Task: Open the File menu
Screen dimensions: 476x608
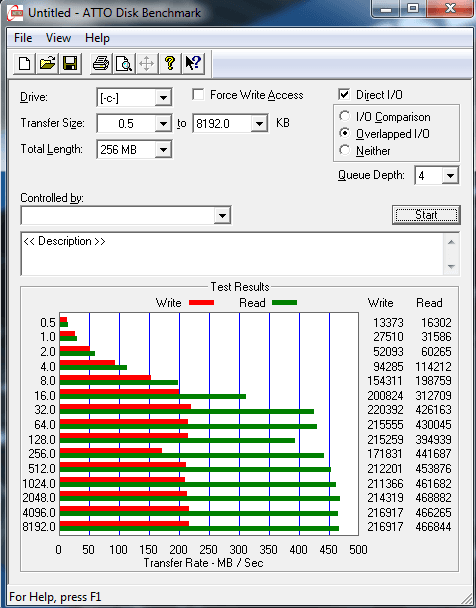Action: (x=23, y=38)
